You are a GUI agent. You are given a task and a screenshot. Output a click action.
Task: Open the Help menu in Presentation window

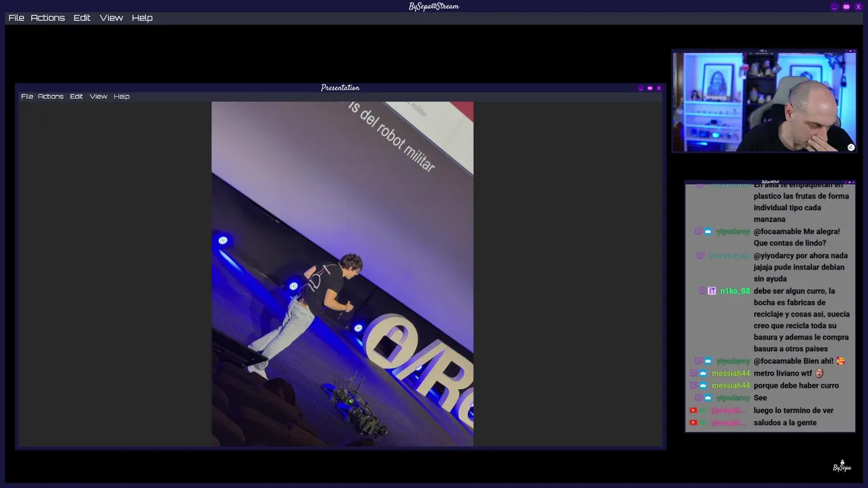point(121,96)
